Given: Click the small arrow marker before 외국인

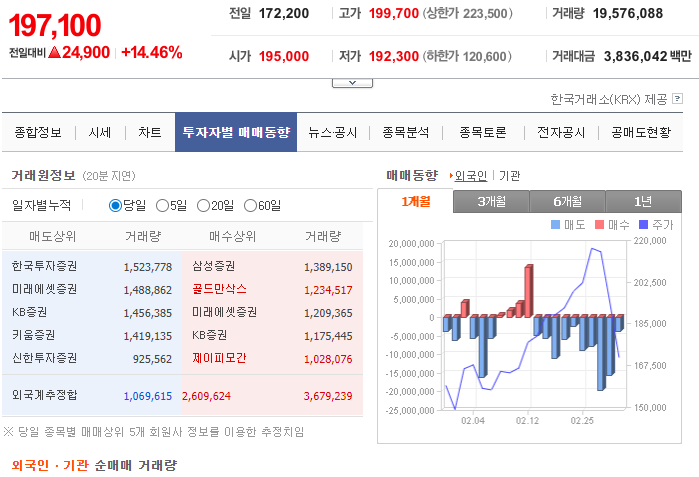Looking at the screenshot, I should [451, 176].
